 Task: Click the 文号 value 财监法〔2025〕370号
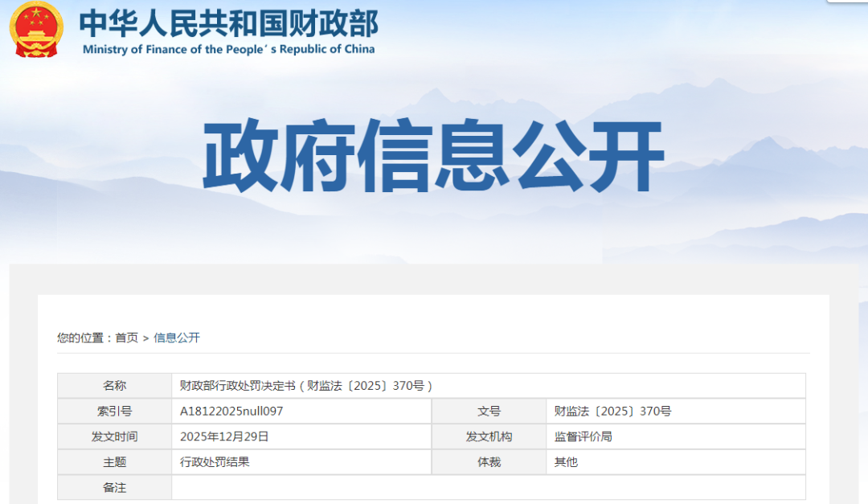[612, 411]
